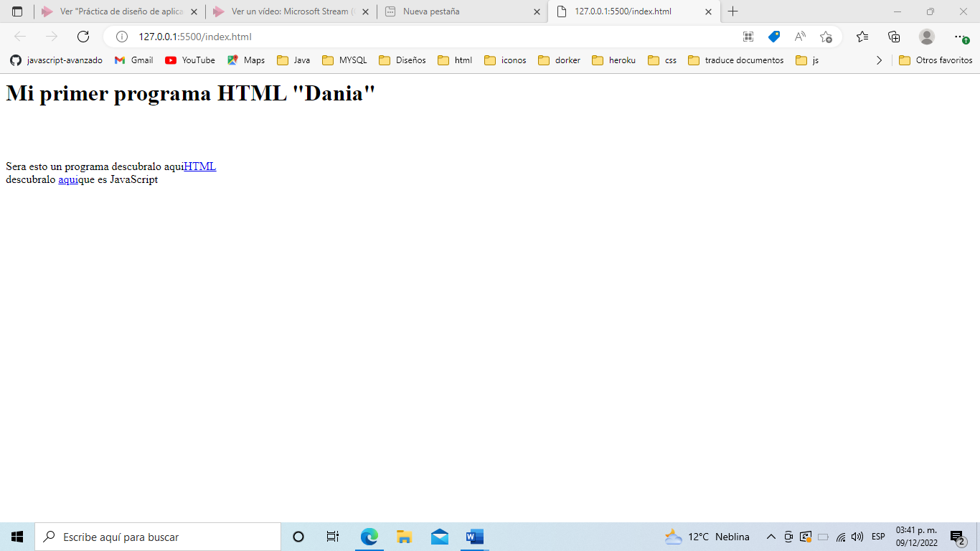Open the tab actions menu icon
The image size is (980, 551).
pos(17,11)
